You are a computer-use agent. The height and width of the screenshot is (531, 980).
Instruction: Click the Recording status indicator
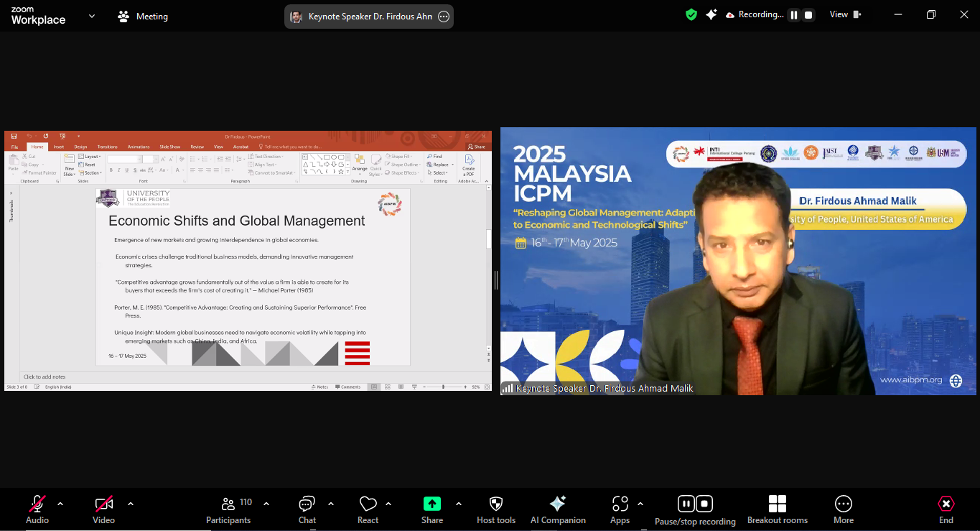click(755, 14)
